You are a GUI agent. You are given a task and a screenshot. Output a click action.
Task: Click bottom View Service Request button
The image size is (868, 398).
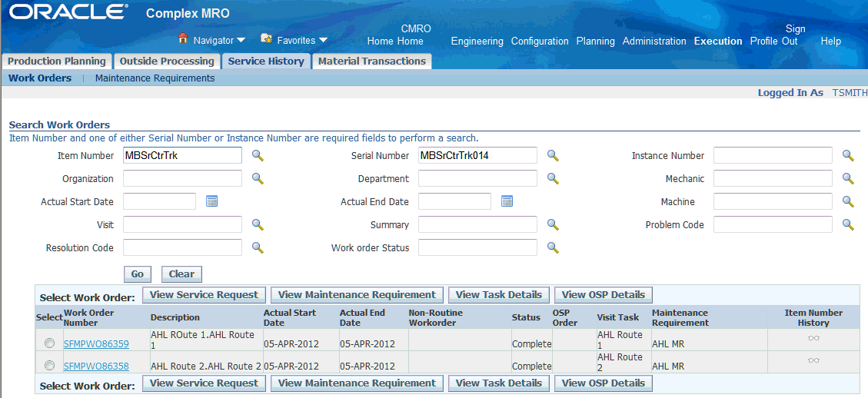pyautogui.click(x=204, y=383)
